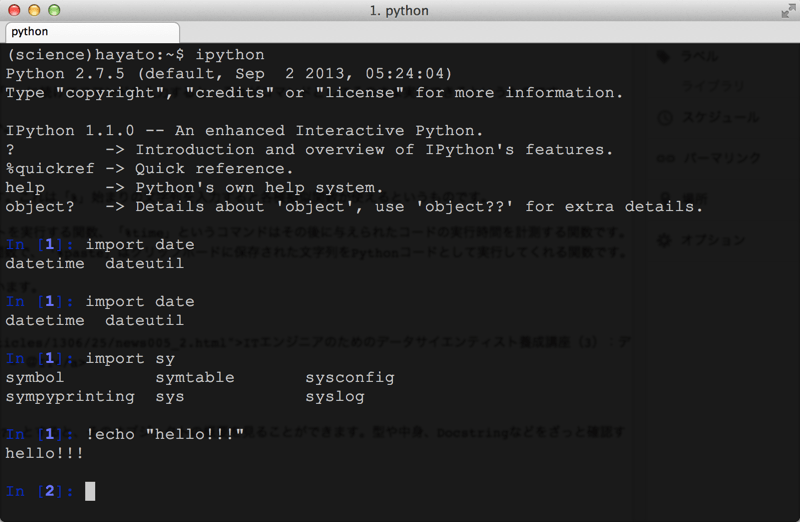Minimize the terminal with the yellow button
The height and width of the screenshot is (522, 800).
tap(34, 10)
